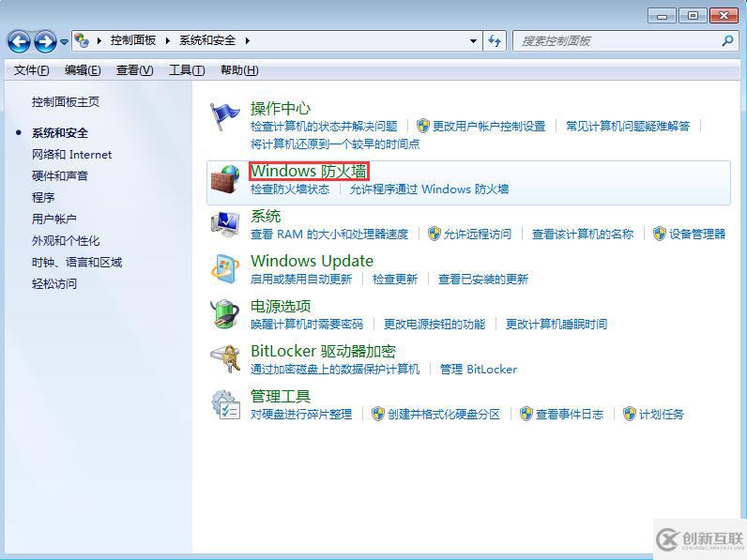Open the 查看(V) menu
This screenshot has height=560, width=747.
135,70
